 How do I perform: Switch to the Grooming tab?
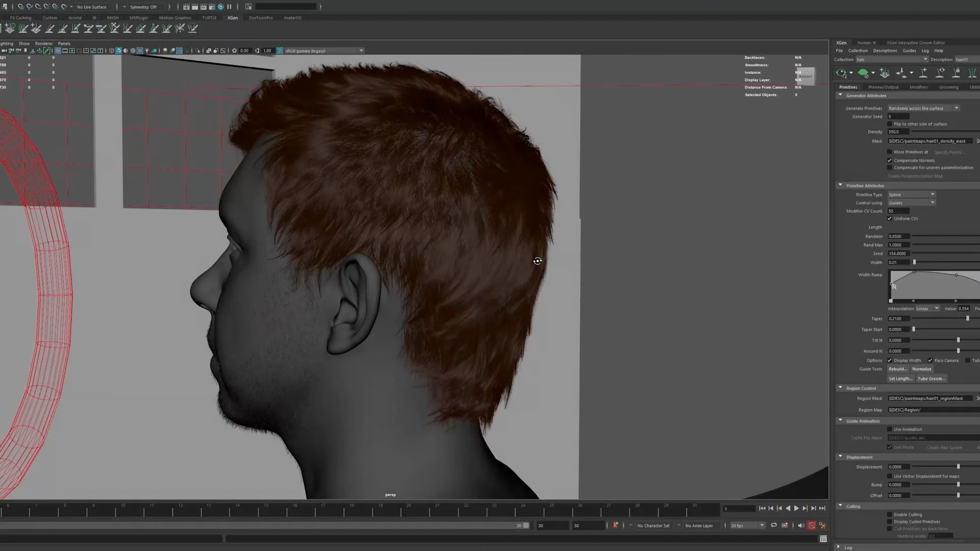pos(948,87)
